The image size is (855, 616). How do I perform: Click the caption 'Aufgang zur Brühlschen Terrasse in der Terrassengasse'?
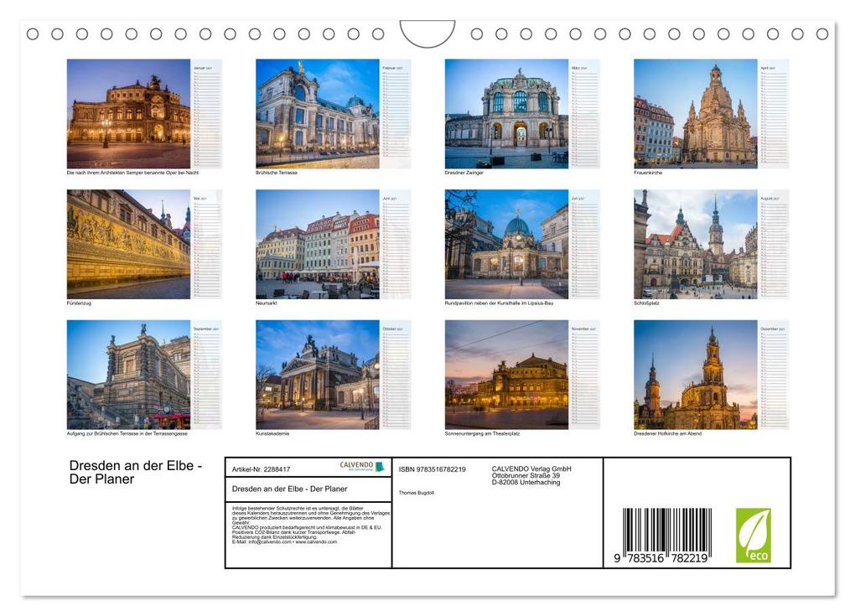pyautogui.click(x=127, y=434)
